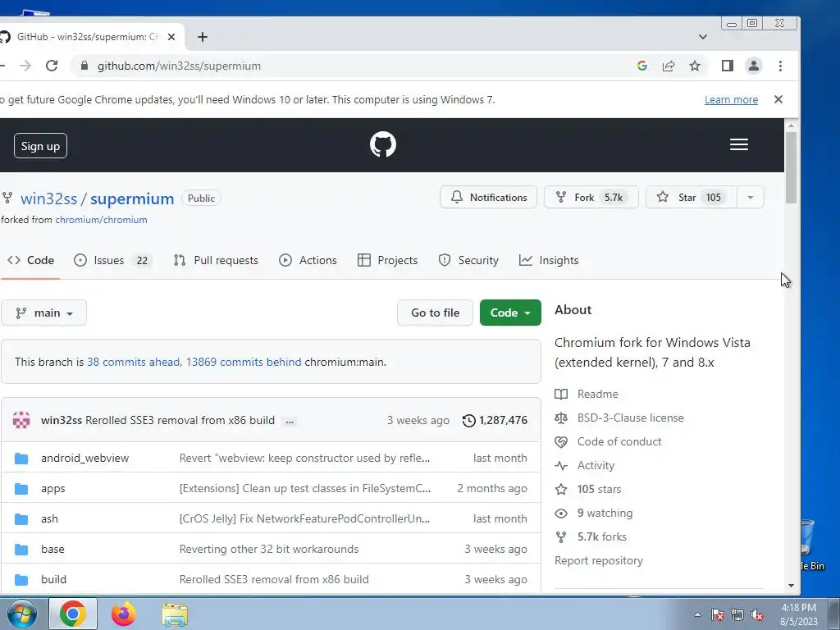Click the Notifications button
Image resolution: width=840 pixels, height=630 pixels.
[489, 197]
